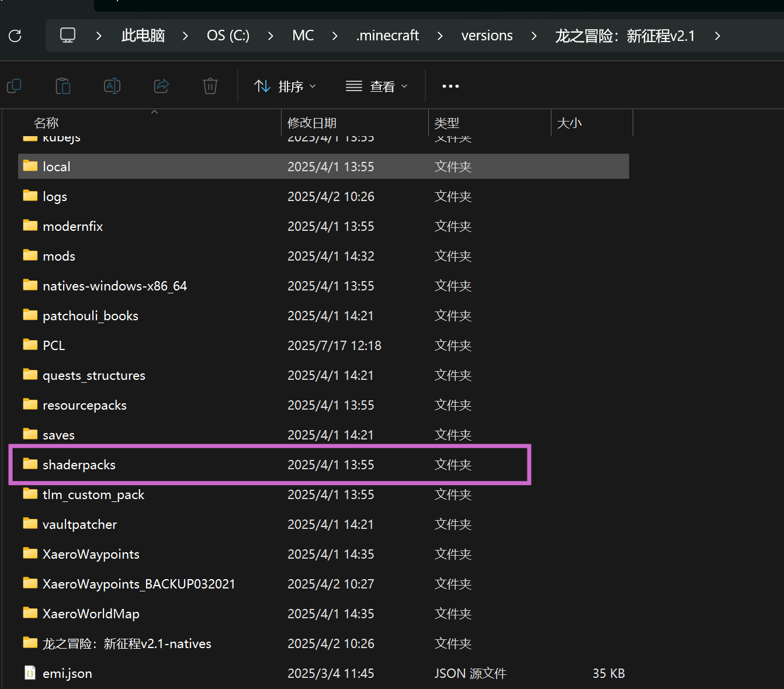The height and width of the screenshot is (689, 784).
Task: Click the Share icon in toolbar
Action: (161, 86)
